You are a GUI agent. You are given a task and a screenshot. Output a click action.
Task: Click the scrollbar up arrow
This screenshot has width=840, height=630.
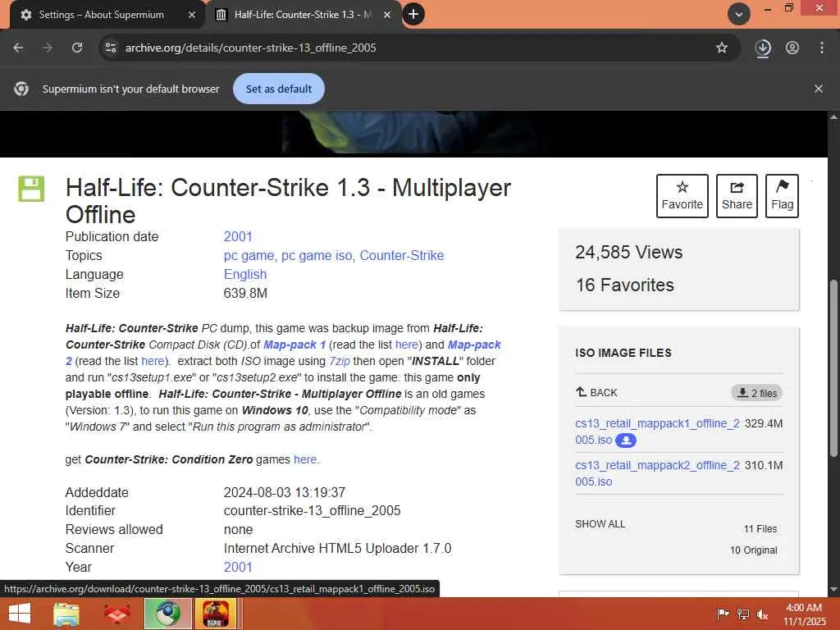833,116
